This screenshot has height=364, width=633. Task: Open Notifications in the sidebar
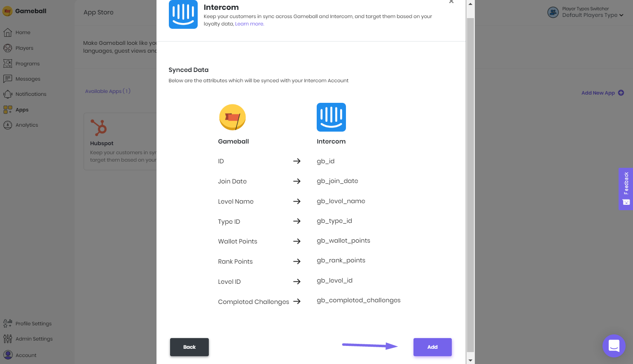[31, 94]
